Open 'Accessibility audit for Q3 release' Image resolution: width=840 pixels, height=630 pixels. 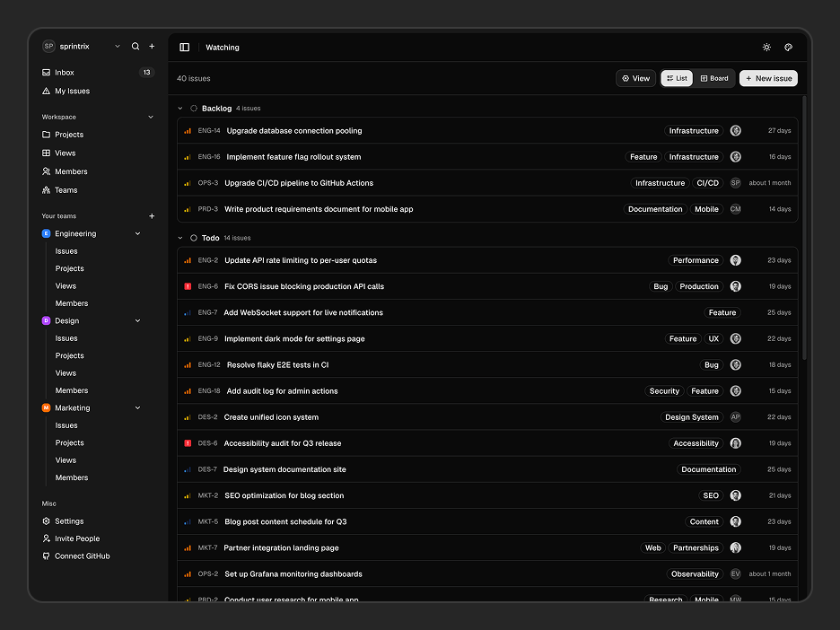283,443
